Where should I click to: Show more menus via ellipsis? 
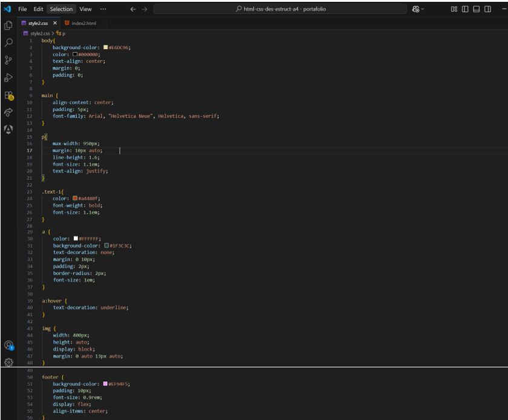tap(103, 9)
